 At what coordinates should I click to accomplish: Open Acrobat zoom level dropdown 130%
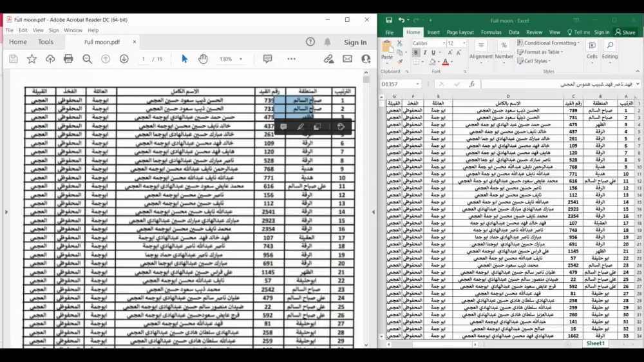(241, 59)
